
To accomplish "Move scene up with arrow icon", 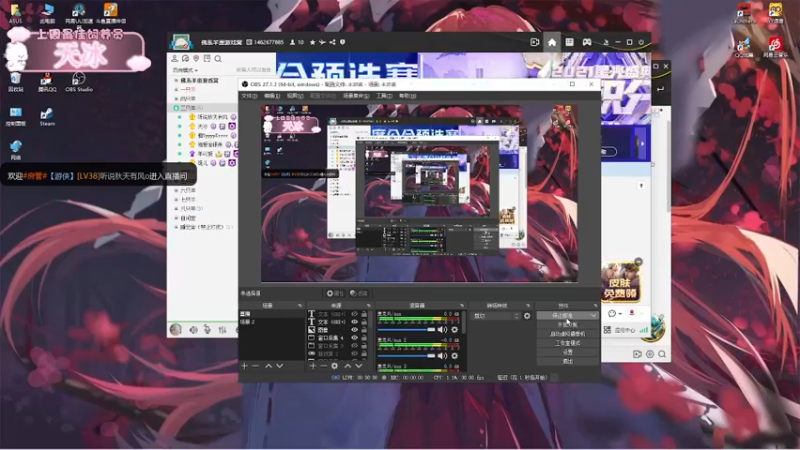I will pos(268,366).
